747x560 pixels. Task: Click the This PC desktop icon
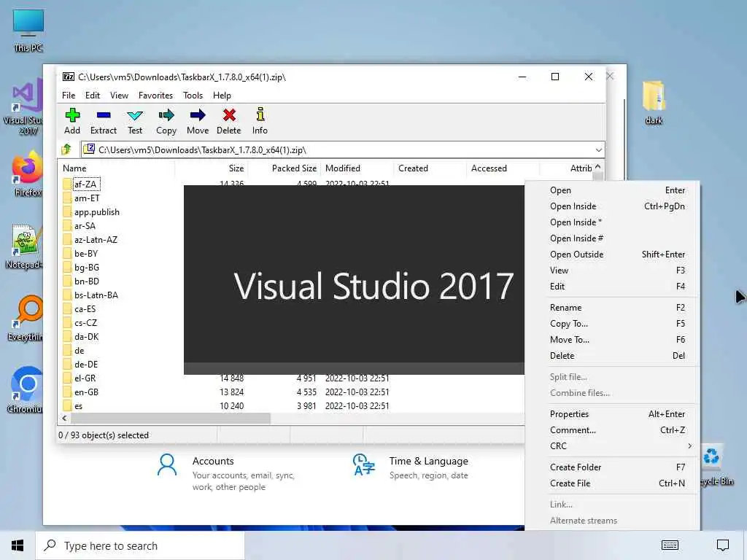coord(28,31)
